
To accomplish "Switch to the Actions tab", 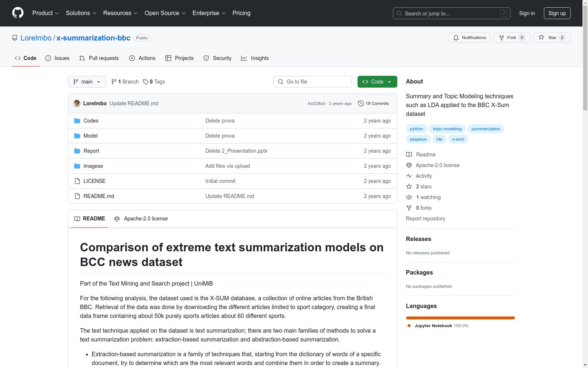I will point(142,58).
